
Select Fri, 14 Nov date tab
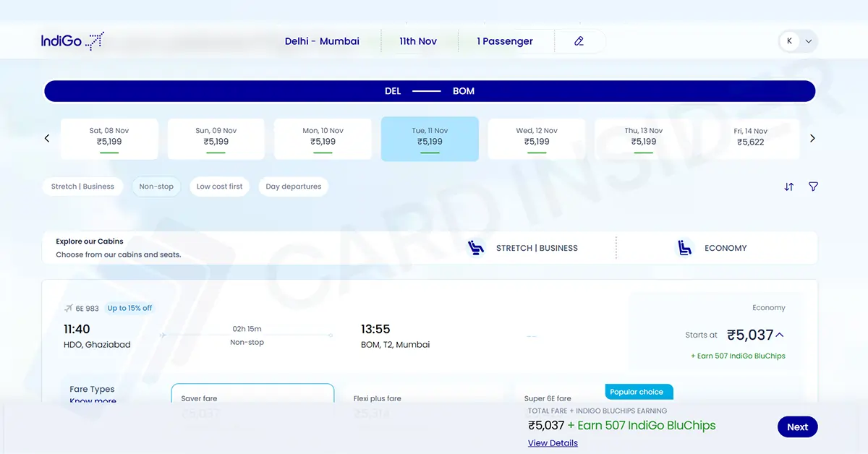(x=751, y=139)
